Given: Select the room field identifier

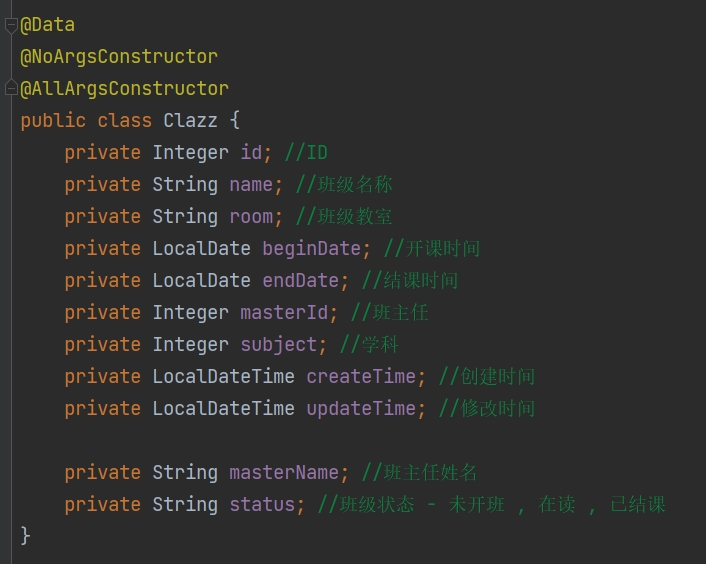Looking at the screenshot, I should [250, 217].
